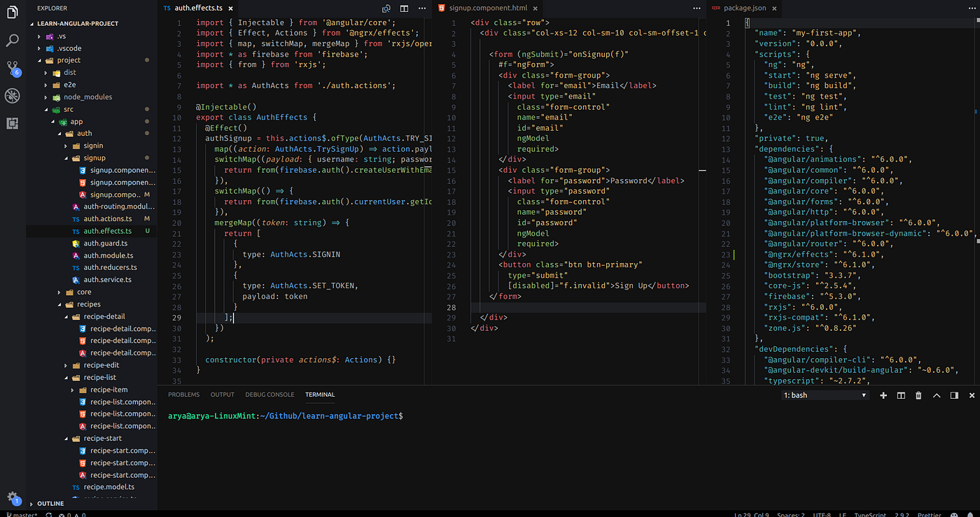Open the notifications bell in the status bar
The image size is (980, 517).
tap(972, 515)
